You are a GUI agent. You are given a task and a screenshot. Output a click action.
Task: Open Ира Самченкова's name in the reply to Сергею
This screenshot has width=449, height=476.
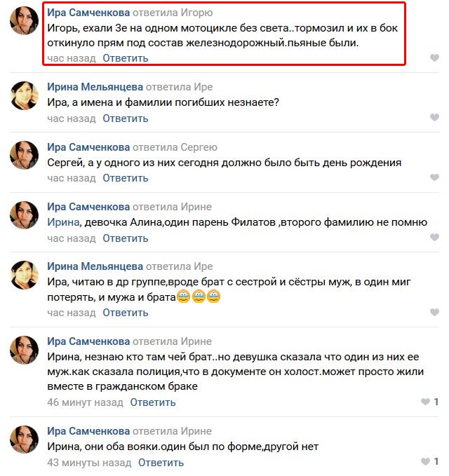(88, 147)
